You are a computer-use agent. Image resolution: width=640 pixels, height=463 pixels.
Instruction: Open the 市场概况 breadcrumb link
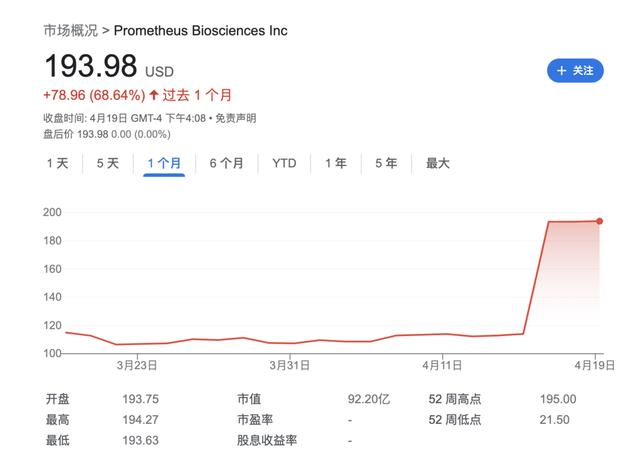[71, 31]
